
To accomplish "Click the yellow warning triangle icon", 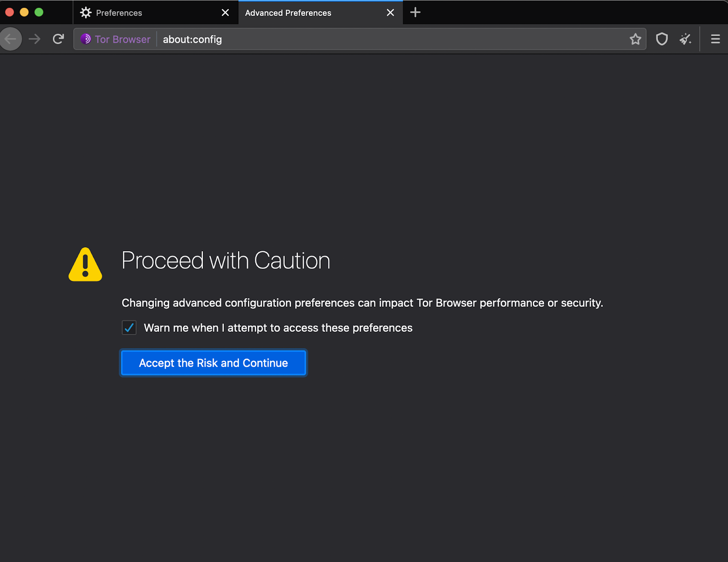I will click(x=86, y=264).
